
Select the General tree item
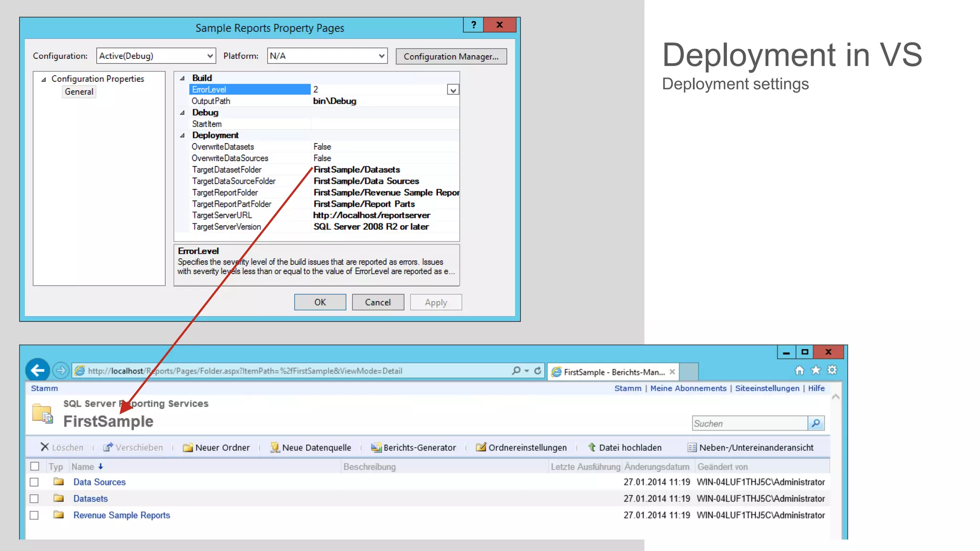tap(79, 91)
